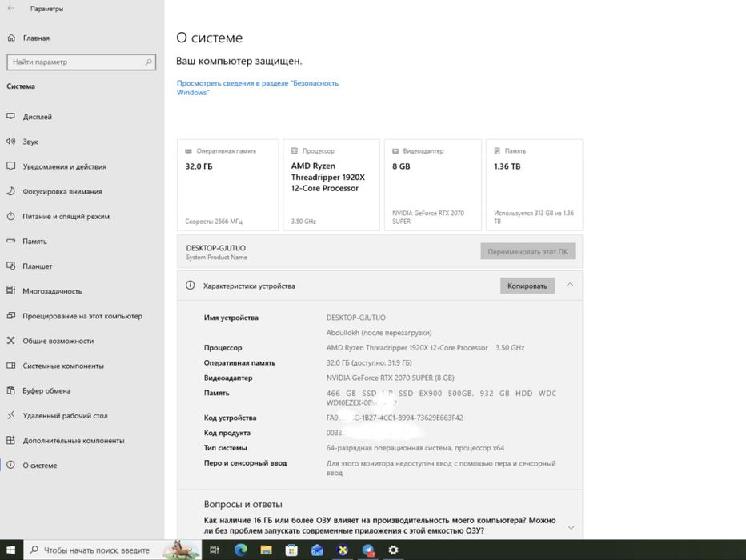Select the Оперативная память 32.0 ГБ card

[x=228, y=185]
